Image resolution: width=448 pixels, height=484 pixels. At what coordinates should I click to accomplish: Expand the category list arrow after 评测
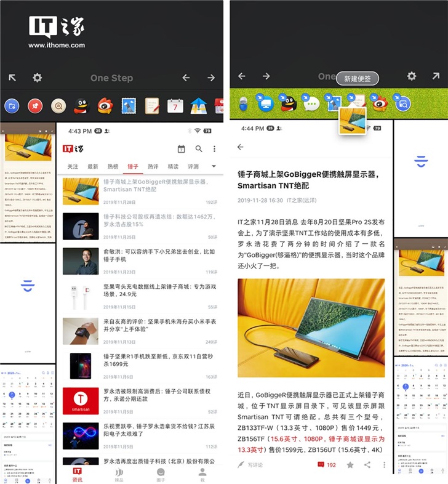click(214, 166)
